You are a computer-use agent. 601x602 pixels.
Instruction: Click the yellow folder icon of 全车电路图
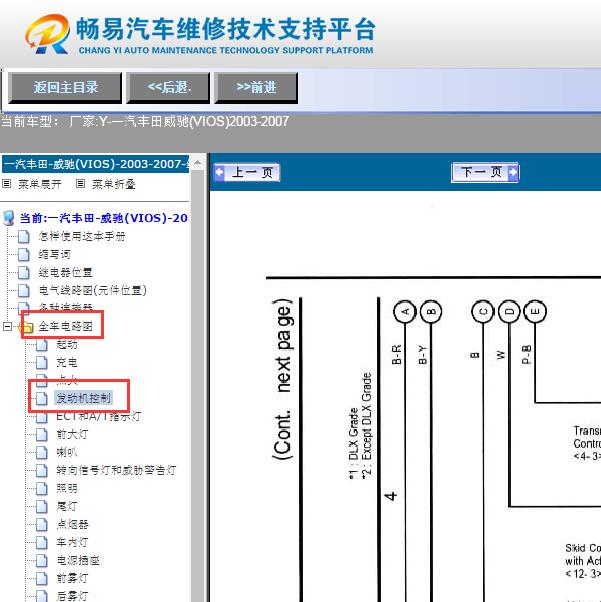pyautogui.click(x=26, y=327)
